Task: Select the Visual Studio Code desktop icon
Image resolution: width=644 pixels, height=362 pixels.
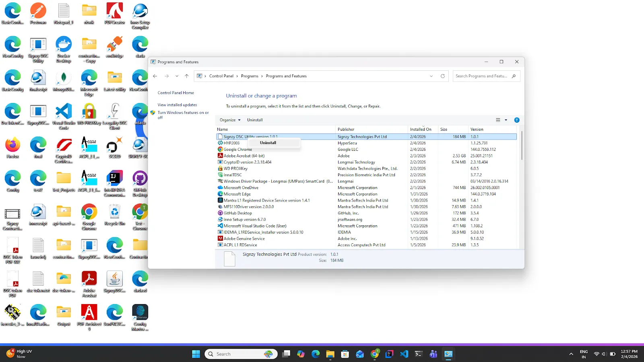Action: [x=64, y=117]
